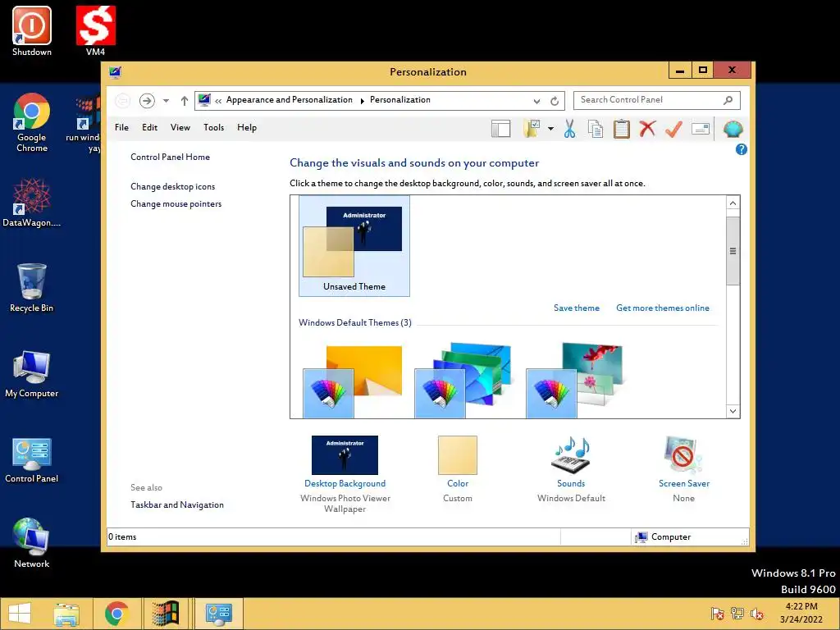Open the folder options dropdown arrow
The width and height of the screenshot is (840, 630).
(x=550, y=129)
